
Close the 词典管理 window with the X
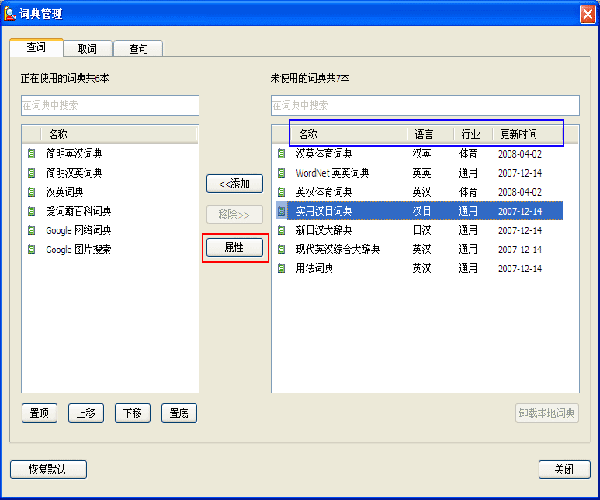tap(587, 15)
